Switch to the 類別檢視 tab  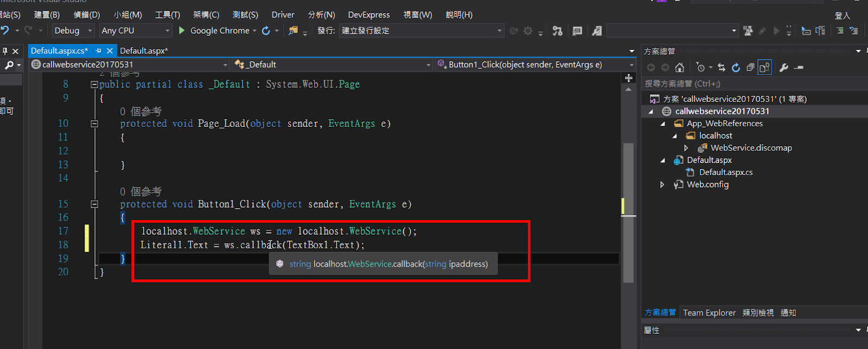click(758, 313)
